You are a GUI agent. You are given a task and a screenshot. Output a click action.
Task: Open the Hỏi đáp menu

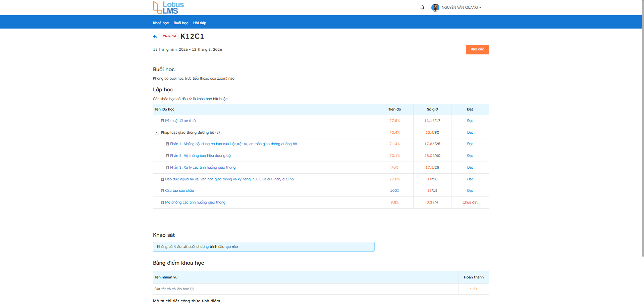click(200, 23)
